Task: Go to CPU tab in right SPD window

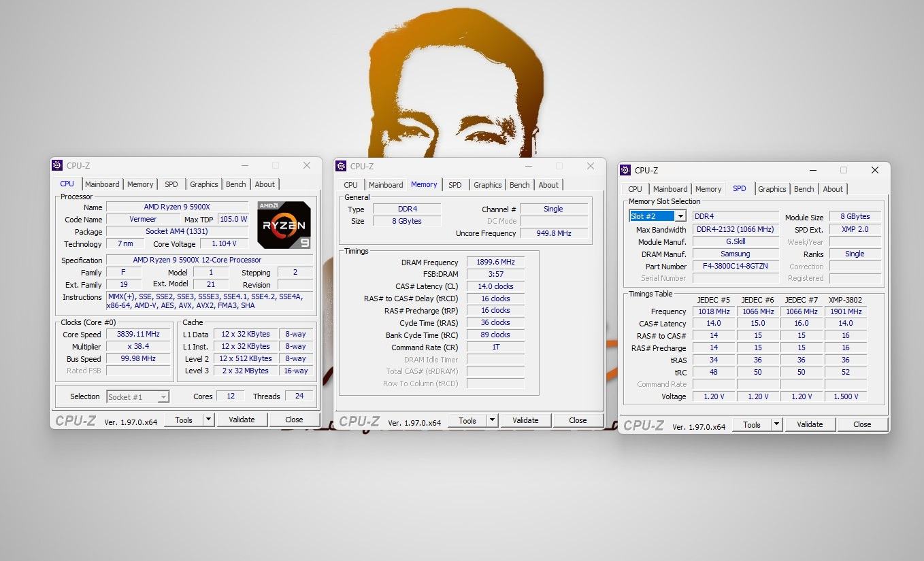Action: click(x=635, y=189)
